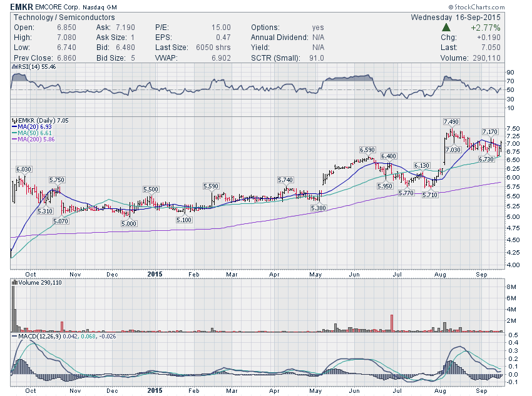Screen dimensions: 532x396
Task: Click the Low value 6.740
Action: 66,48
